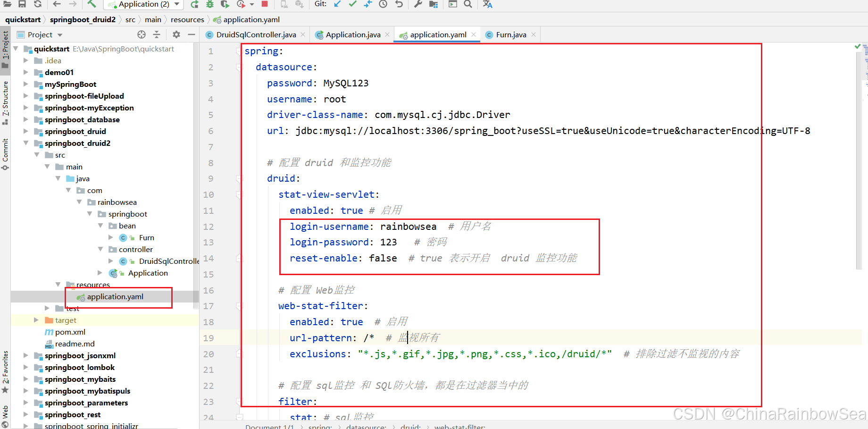Start the Debug session

click(x=209, y=4)
